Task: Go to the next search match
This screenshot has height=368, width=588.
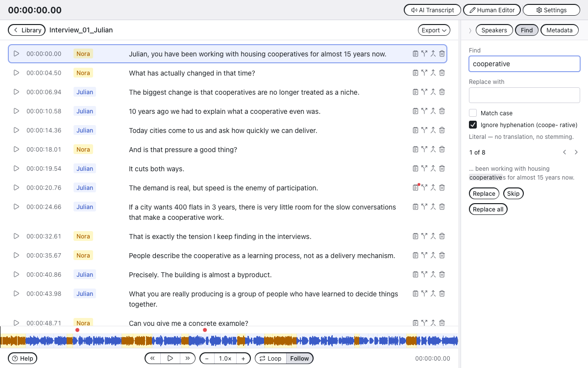Action: click(576, 152)
